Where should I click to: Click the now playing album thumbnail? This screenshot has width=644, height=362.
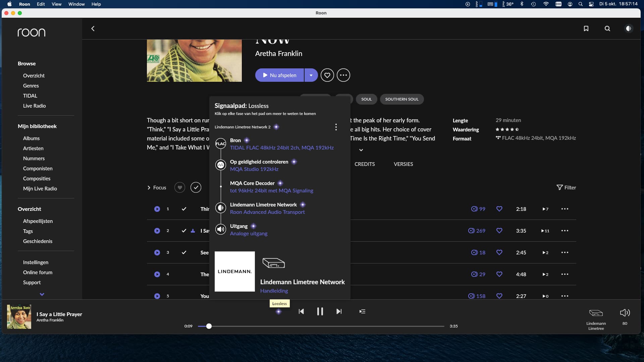[x=19, y=316]
